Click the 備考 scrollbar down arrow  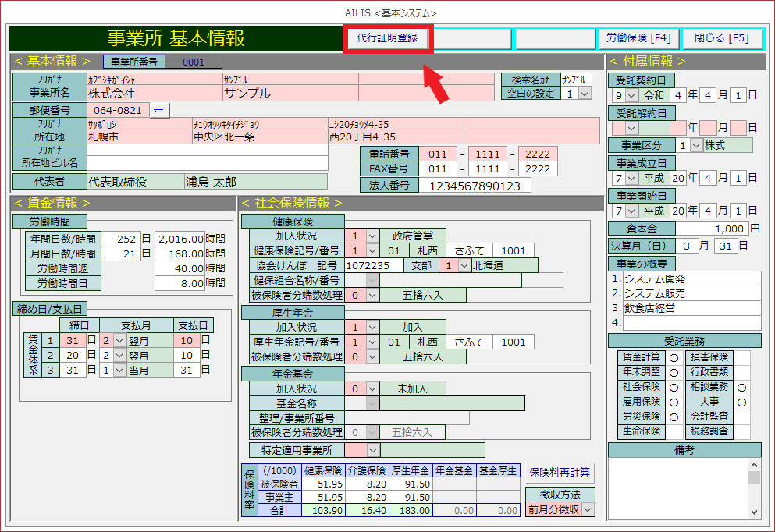pos(754,511)
